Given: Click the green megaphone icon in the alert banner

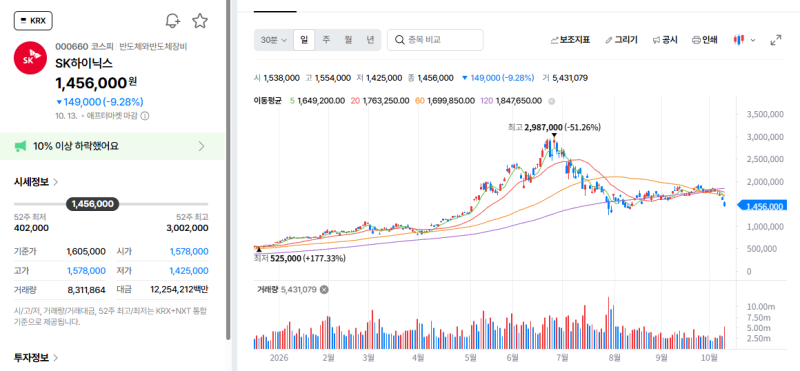Looking at the screenshot, I should click(x=20, y=146).
